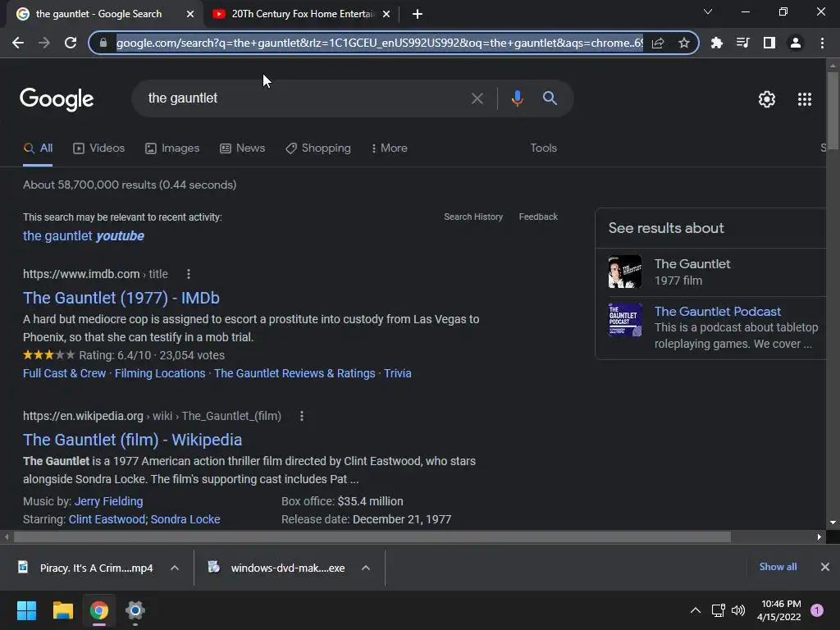
Task: Click Show all downloads
Action: coord(778,567)
